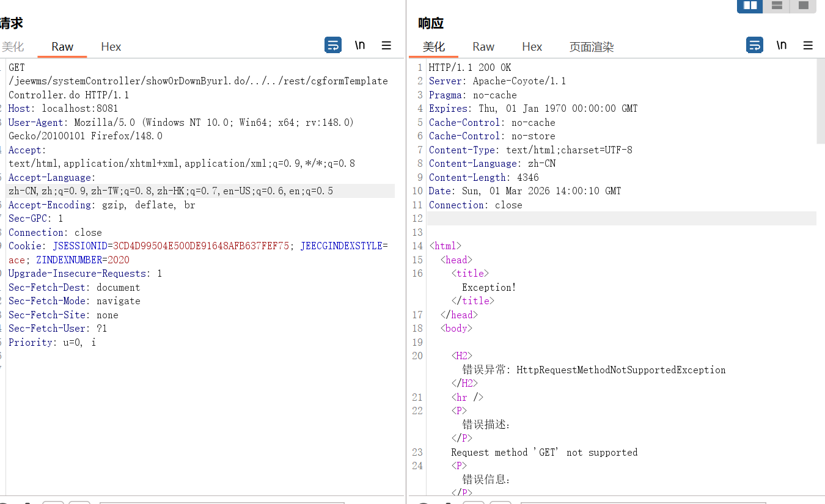Open the Hex tab in the response panel
The width and height of the screenshot is (825, 504).
click(532, 47)
